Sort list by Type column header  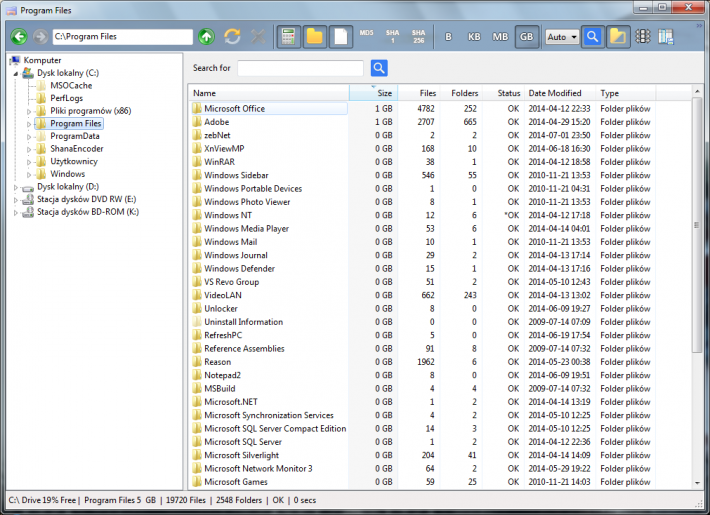click(x=625, y=93)
